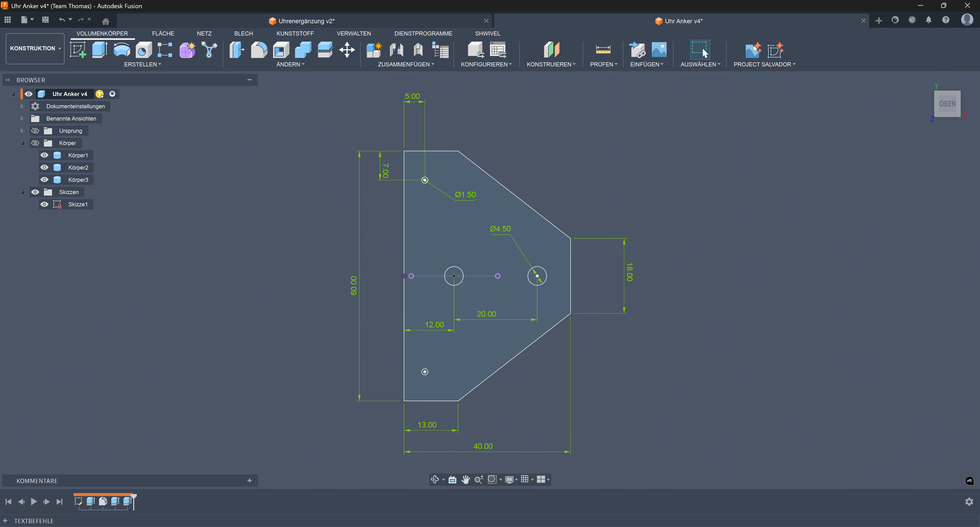Viewport: 980px width, 527px height.
Task: Click the Move/Copy arrows icon
Action: [347, 50]
